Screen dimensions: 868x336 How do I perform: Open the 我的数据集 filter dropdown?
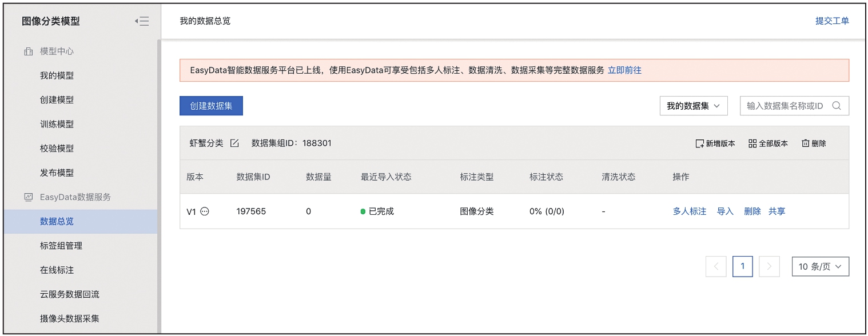tap(694, 106)
